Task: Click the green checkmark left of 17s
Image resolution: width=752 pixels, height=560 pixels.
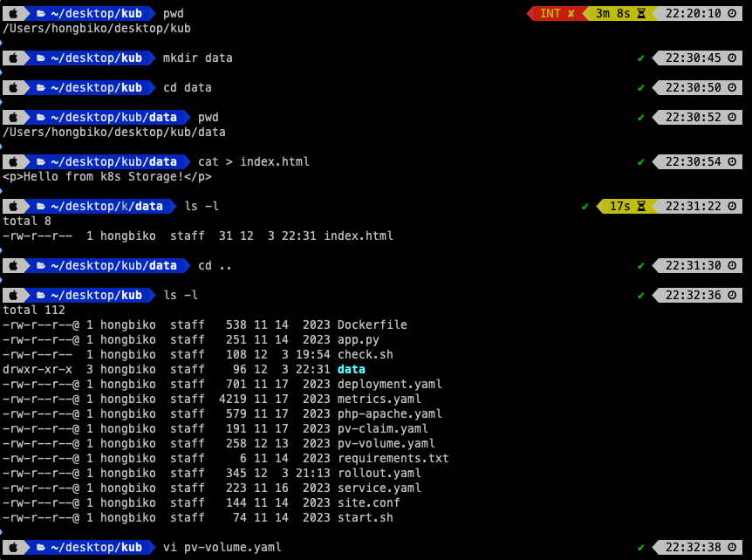Action: tap(585, 207)
